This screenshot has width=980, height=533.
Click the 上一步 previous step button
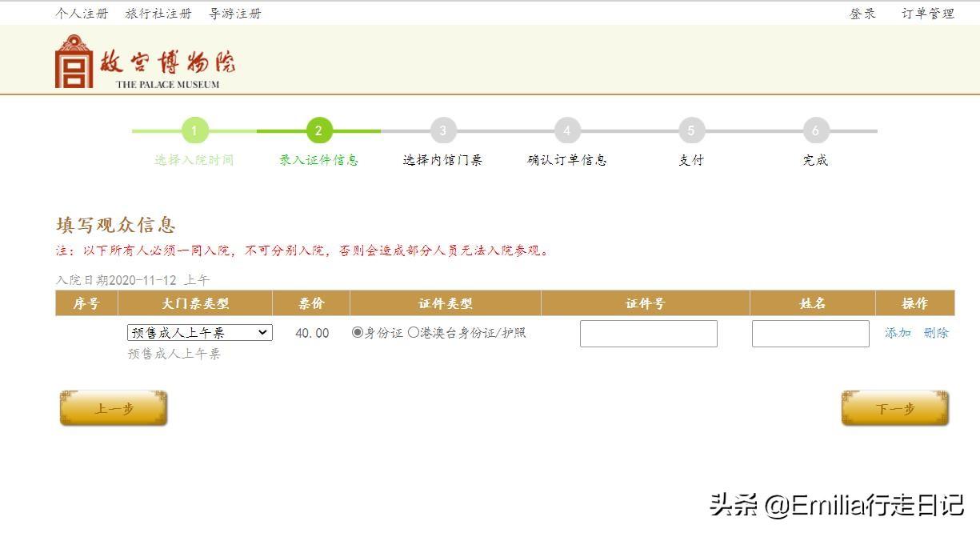tap(113, 407)
